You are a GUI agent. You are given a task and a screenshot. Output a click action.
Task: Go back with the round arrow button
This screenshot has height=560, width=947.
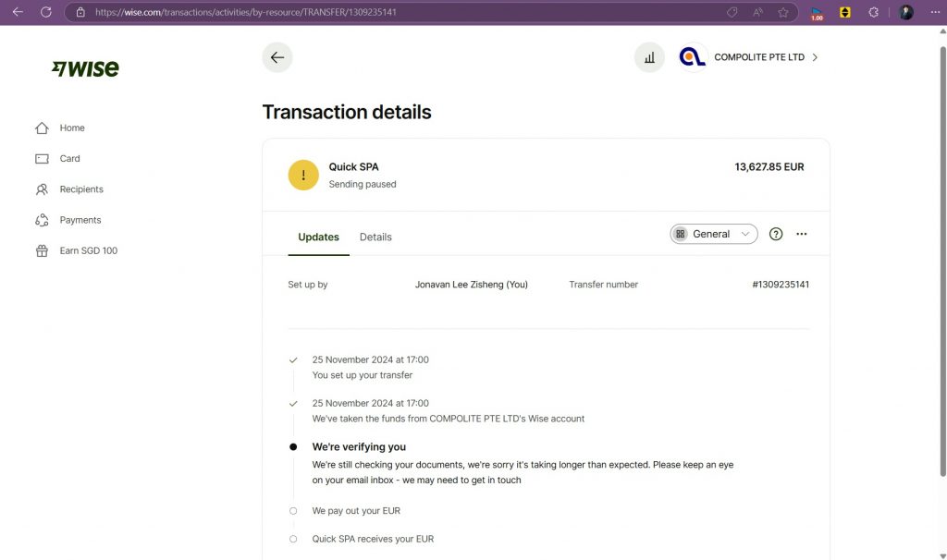coord(277,57)
